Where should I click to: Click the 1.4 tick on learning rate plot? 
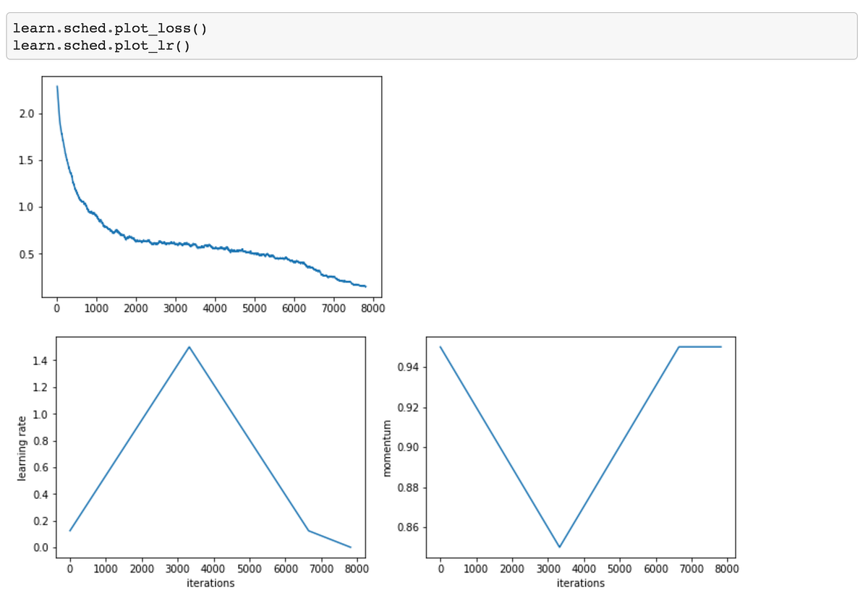[43, 360]
